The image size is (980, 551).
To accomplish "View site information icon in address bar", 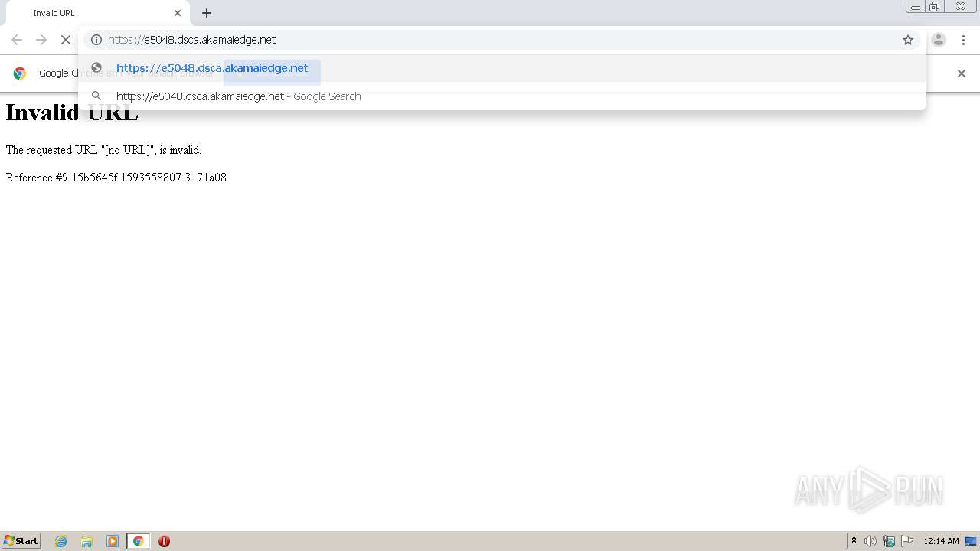I will coord(96,40).
